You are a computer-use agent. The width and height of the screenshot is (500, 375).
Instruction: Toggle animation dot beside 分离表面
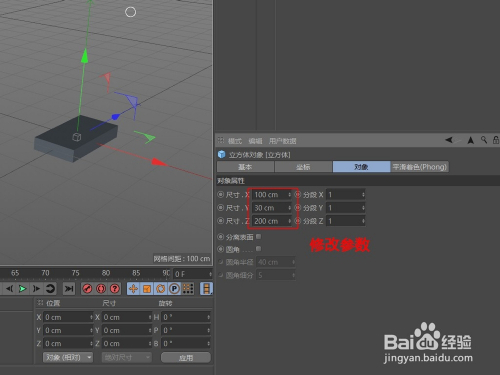click(221, 237)
